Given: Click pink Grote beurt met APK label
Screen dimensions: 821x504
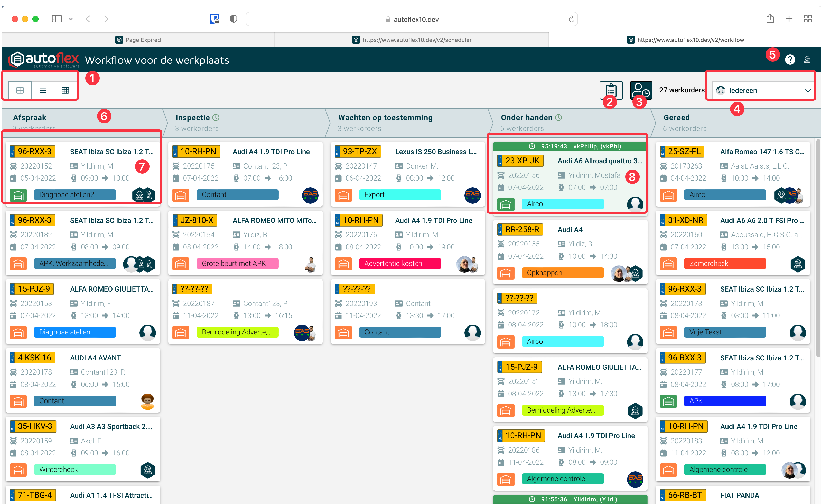Looking at the screenshot, I should click(237, 263).
